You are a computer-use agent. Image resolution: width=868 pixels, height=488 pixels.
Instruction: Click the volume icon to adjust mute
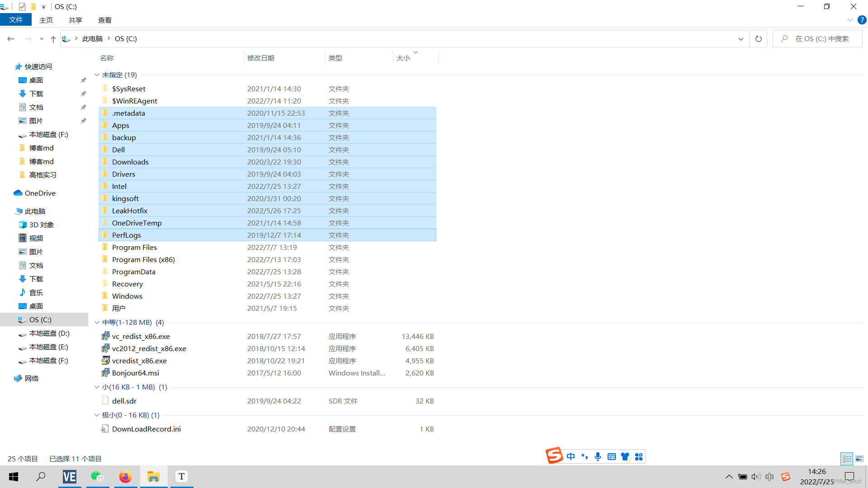756,477
